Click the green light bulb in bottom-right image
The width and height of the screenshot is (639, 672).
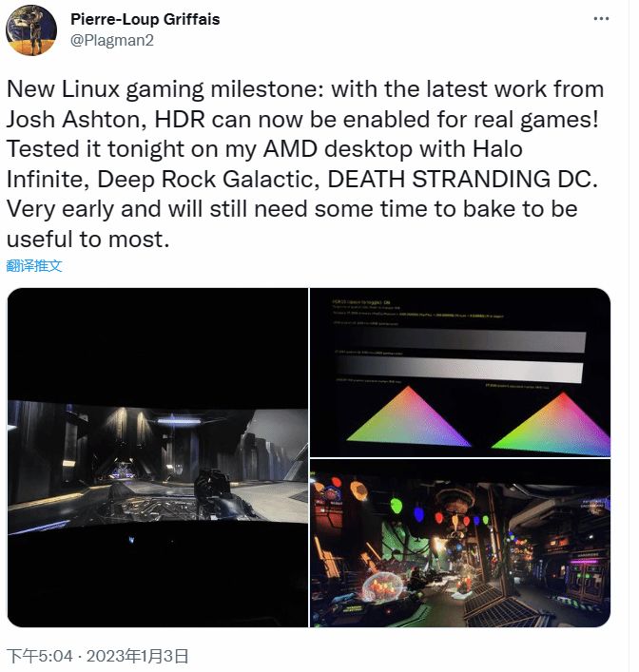[x=397, y=507]
